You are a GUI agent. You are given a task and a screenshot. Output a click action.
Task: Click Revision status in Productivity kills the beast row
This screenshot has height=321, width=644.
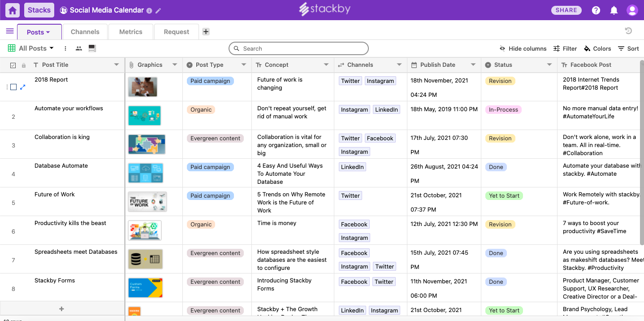pos(500,225)
